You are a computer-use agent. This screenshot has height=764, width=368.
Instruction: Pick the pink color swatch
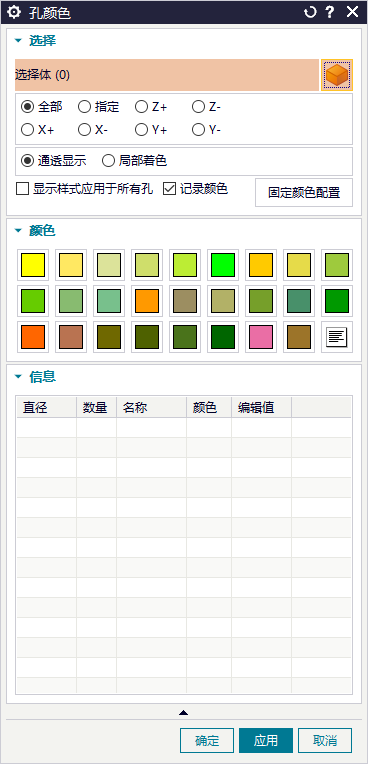pyautogui.click(x=261, y=337)
